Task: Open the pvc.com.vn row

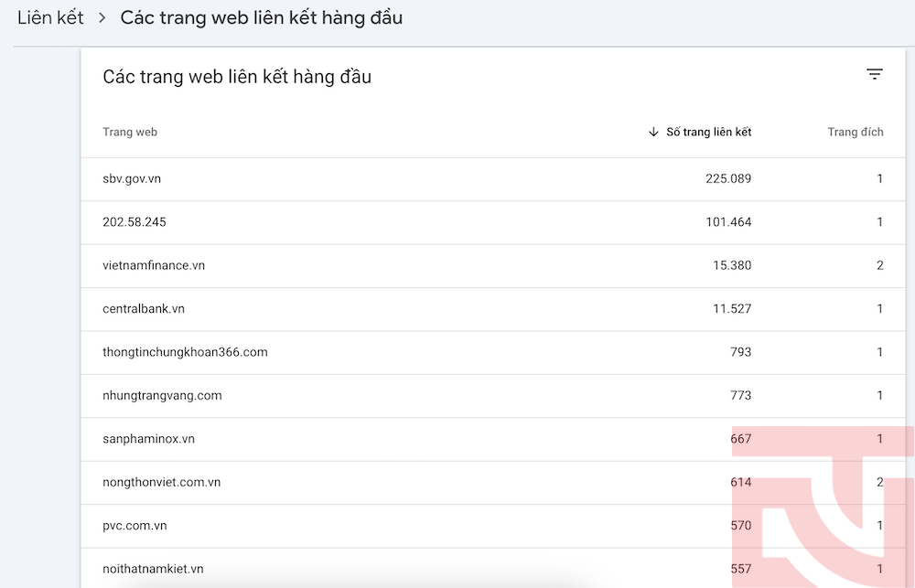Action: [x=493, y=526]
